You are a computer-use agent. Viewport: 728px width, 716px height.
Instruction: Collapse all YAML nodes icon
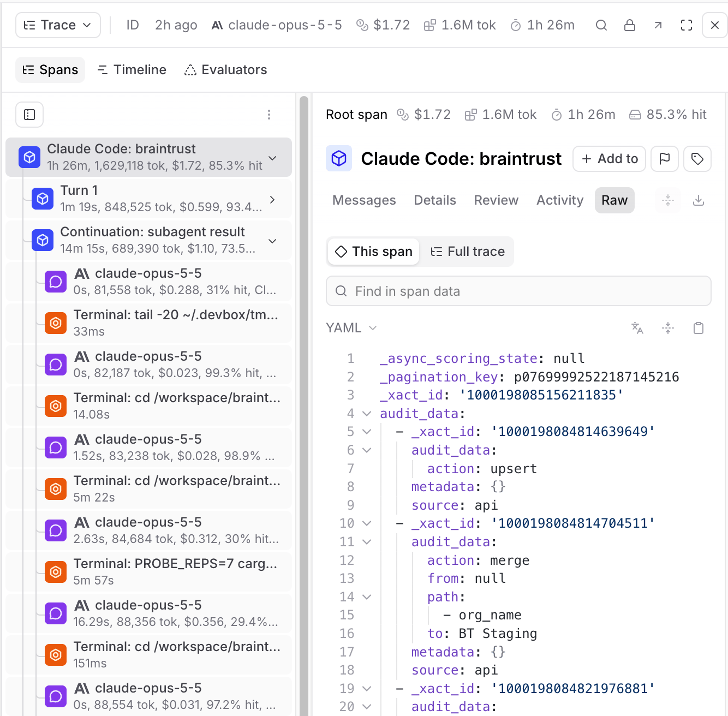point(668,328)
